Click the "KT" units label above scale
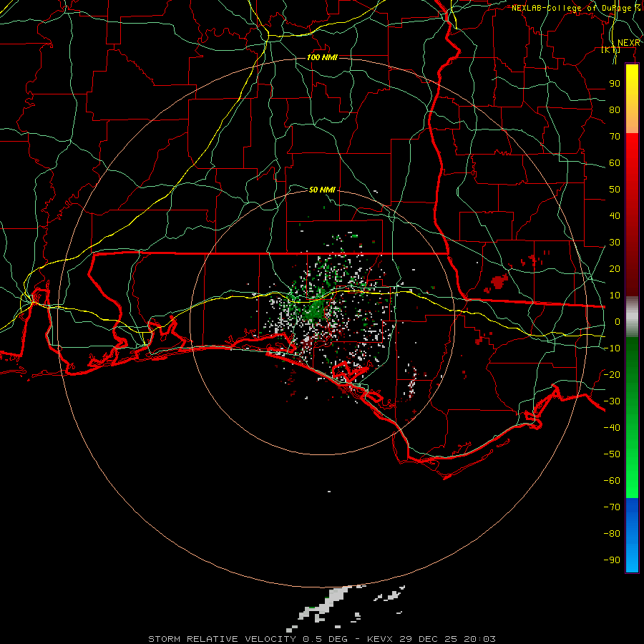Image resolution: width=644 pixels, height=644 pixels. tap(611, 49)
